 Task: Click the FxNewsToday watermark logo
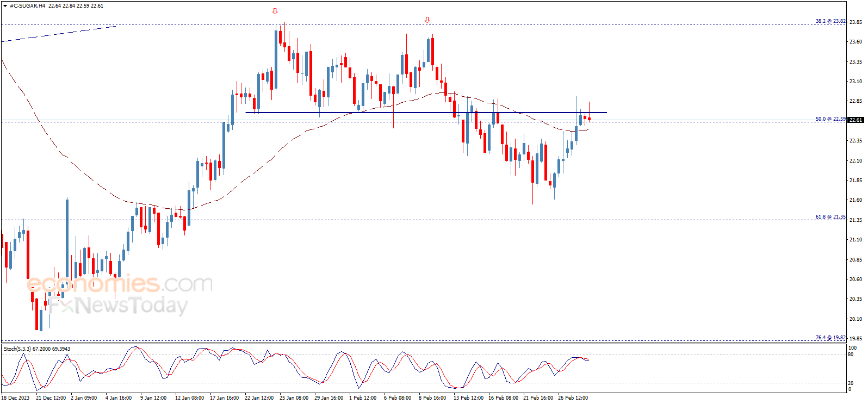pos(118,306)
